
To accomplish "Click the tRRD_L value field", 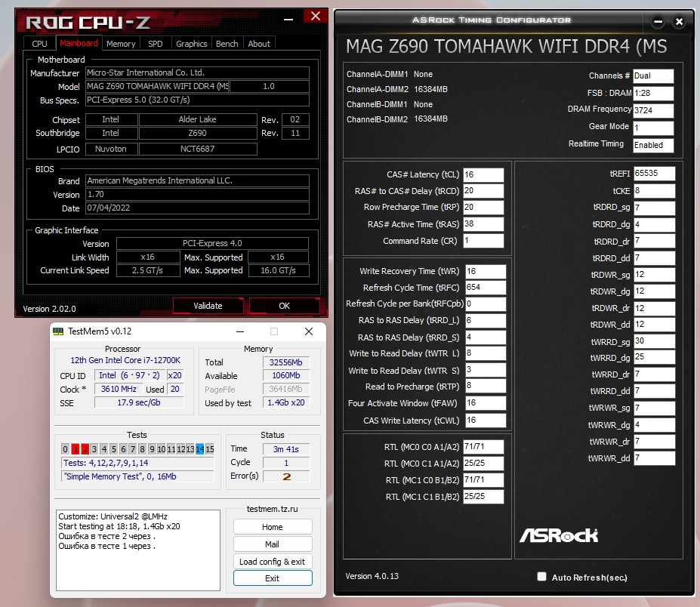I will (x=486, y=320).
